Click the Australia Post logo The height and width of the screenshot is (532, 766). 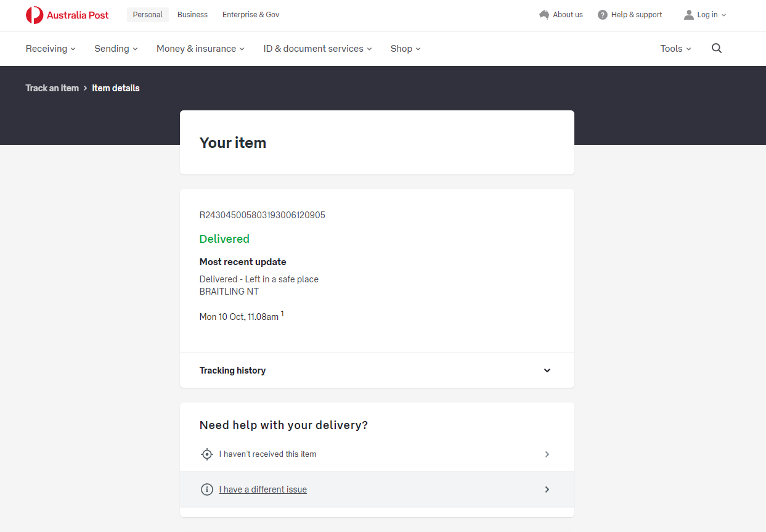click(67, 15)
